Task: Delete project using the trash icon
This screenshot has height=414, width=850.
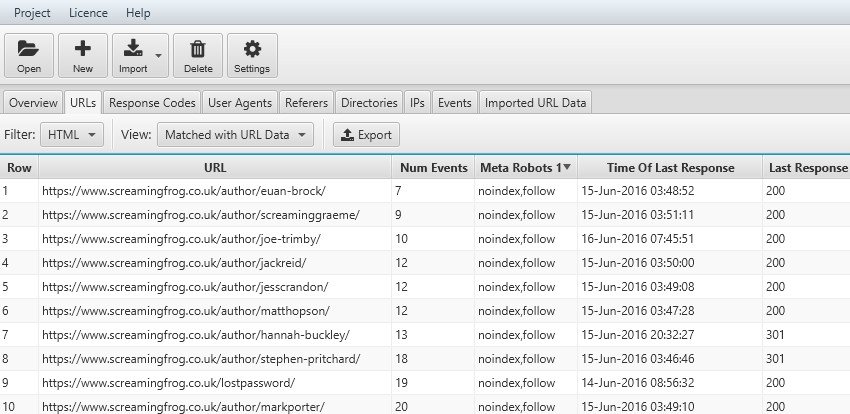Action: [198, 55]
